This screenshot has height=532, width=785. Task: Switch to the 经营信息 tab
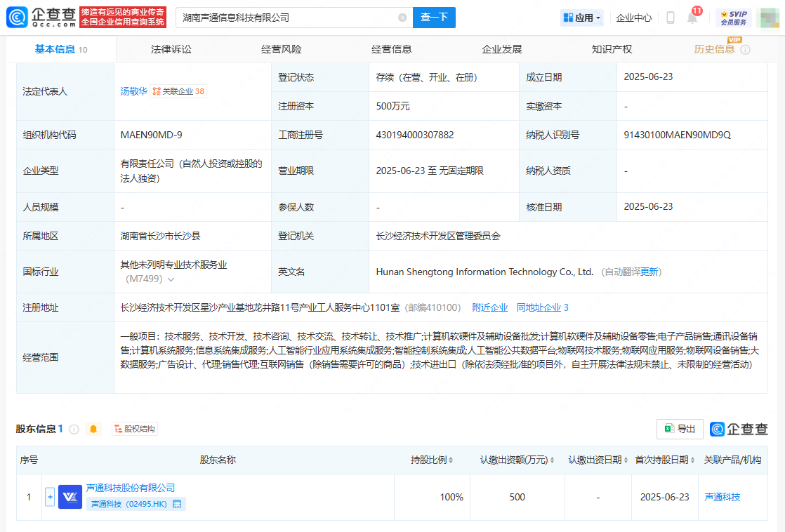(391, 49)
